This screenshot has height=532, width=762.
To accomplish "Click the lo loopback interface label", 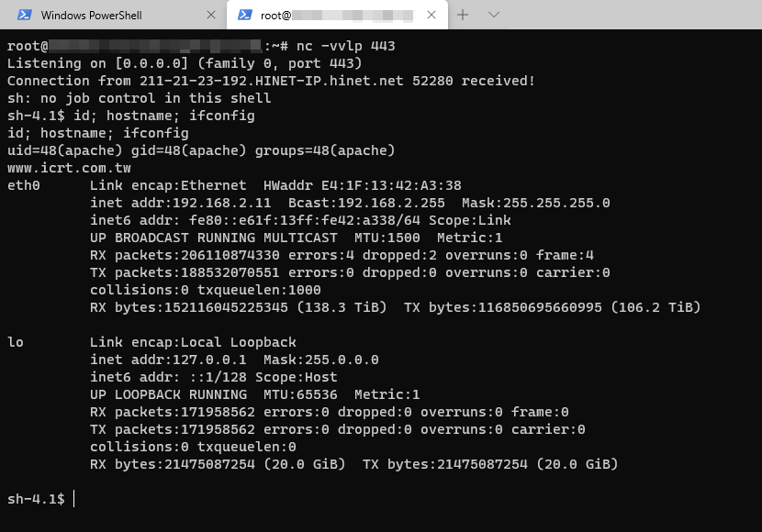I will [15, 342].
